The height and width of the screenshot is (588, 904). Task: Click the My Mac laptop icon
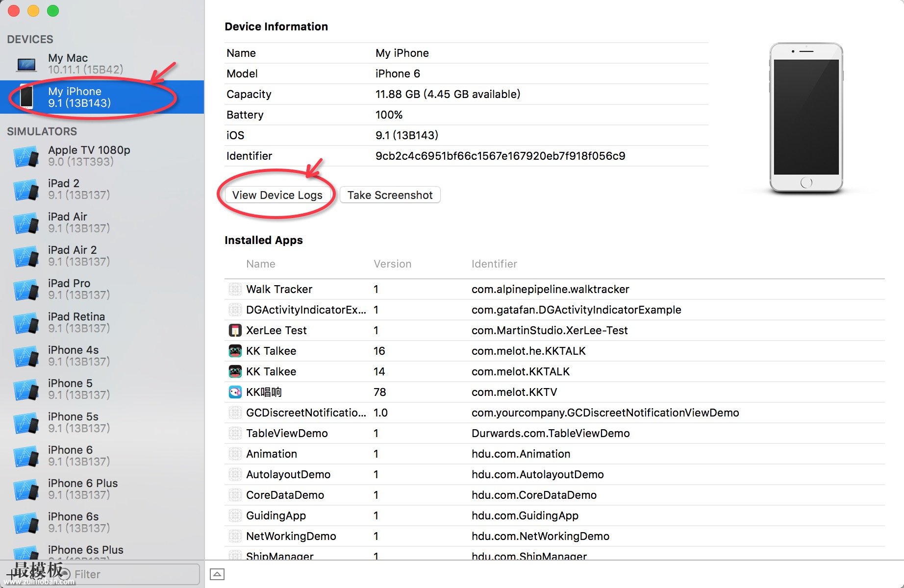[x=26, y=64]
